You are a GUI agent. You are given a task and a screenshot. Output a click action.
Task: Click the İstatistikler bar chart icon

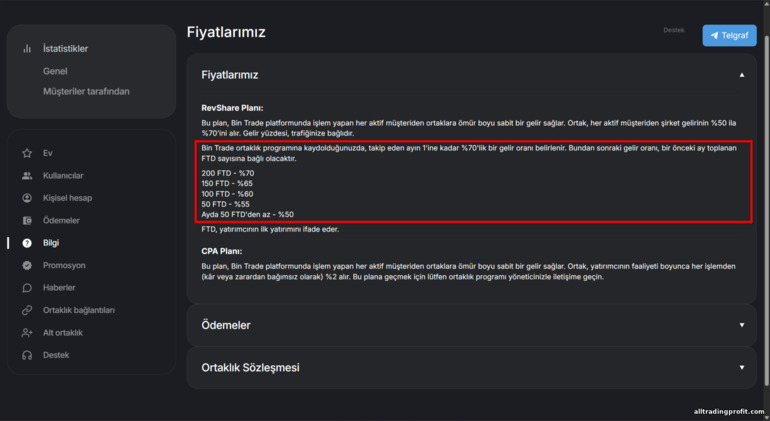(27, 49)
